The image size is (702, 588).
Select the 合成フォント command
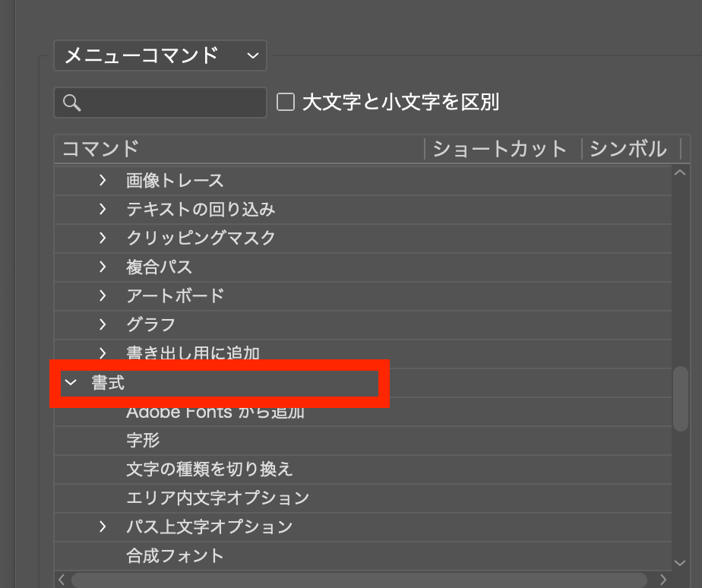pyautogui.click(x=175, y=556)
